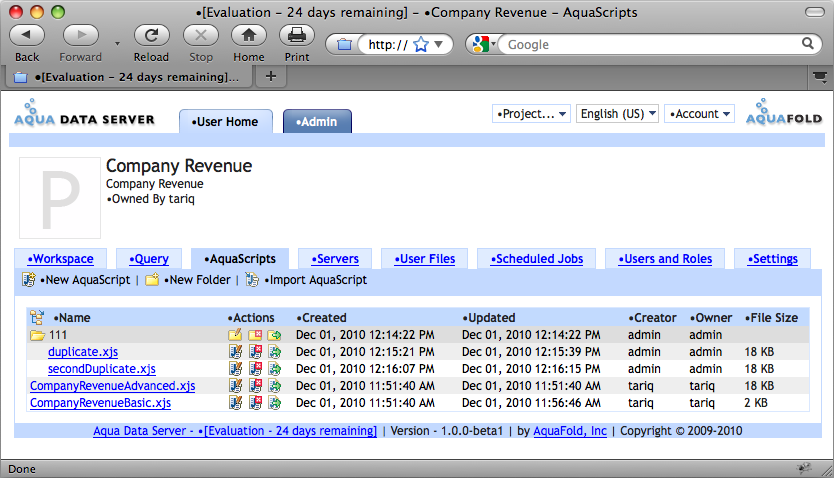
Task: Click the move icon for duplicate.xjs
Action: tap(274, 352)
